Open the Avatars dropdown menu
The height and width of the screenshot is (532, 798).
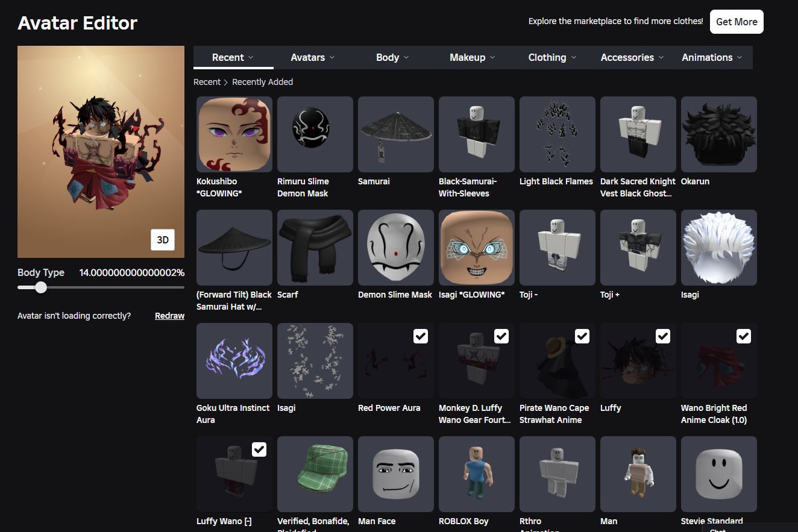(x=313, y=57)
